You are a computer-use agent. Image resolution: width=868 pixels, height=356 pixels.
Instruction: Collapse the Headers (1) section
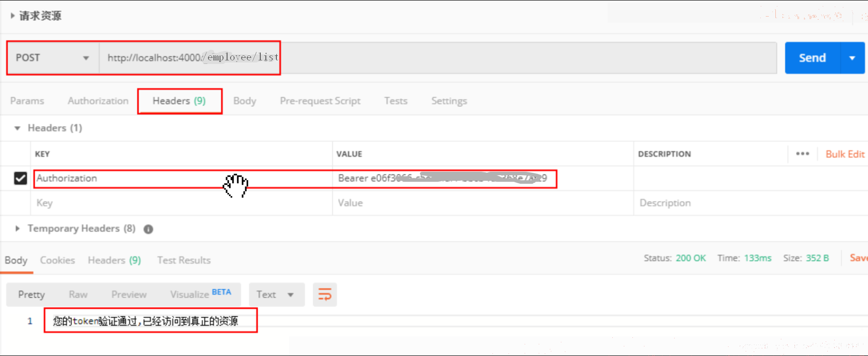18,128
